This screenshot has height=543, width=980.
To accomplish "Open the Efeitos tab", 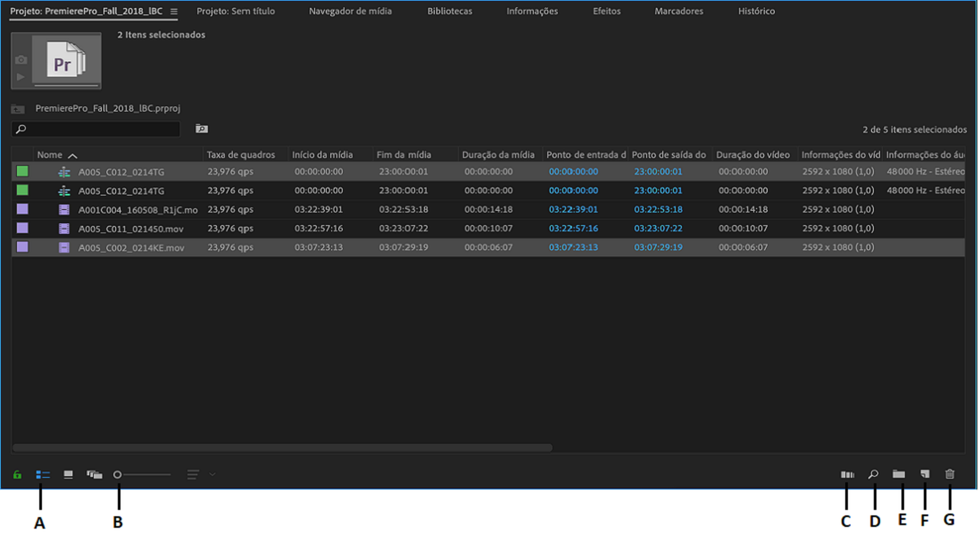I will (607, 12).
